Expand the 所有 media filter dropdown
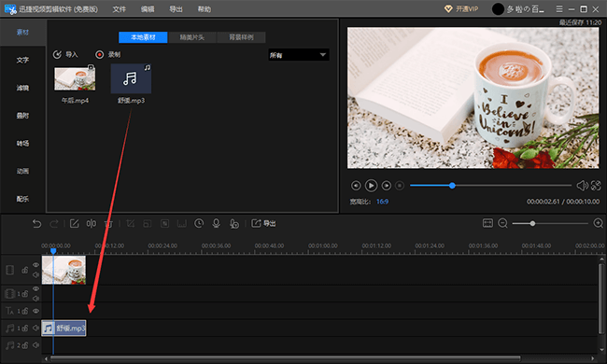 point(299,55)
